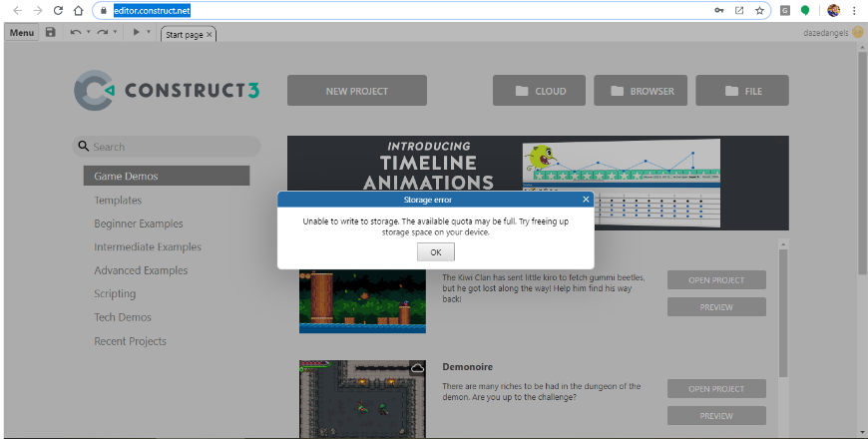868x439 pixels.
Task: Click the magnifier search icon
Action: click(x=83, y=146)
